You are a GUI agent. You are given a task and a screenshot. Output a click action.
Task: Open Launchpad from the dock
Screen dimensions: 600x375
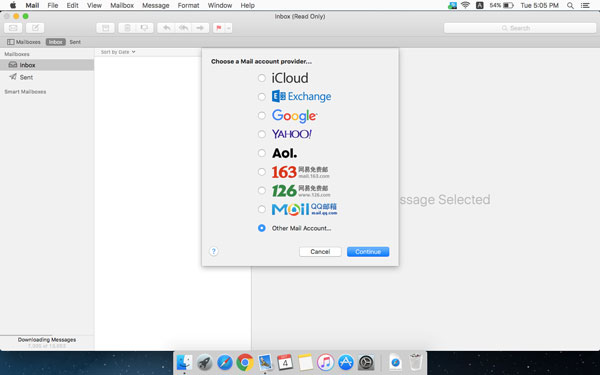pos(205,362)
